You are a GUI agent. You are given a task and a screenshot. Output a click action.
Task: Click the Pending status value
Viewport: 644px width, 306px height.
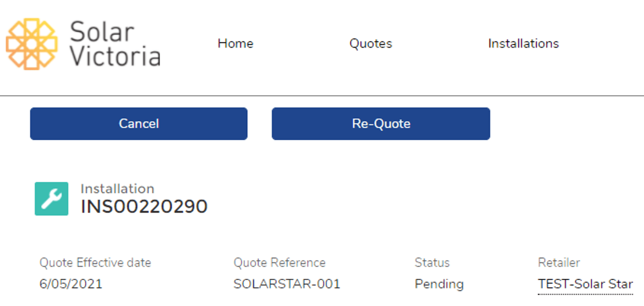pyautogui.click(x=439, y=284)
